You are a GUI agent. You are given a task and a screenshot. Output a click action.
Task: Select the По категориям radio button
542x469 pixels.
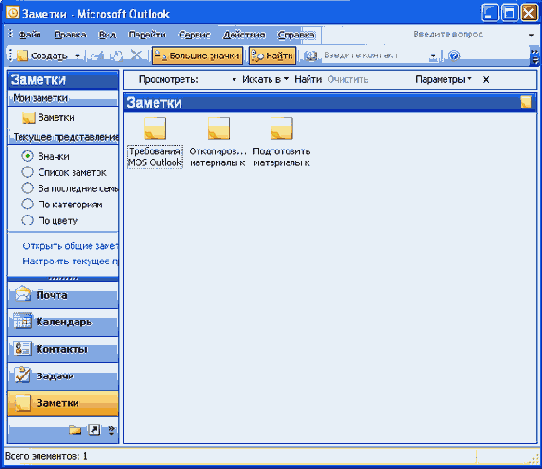[27, 204]
